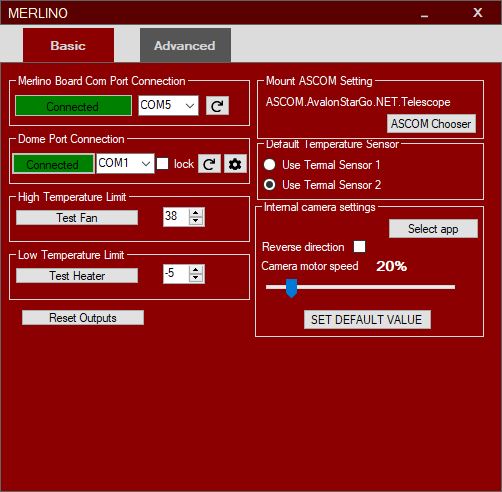Run the Test Fan button
The height and width of the screenshot is (492, 502).
click(x=77, y=218)
